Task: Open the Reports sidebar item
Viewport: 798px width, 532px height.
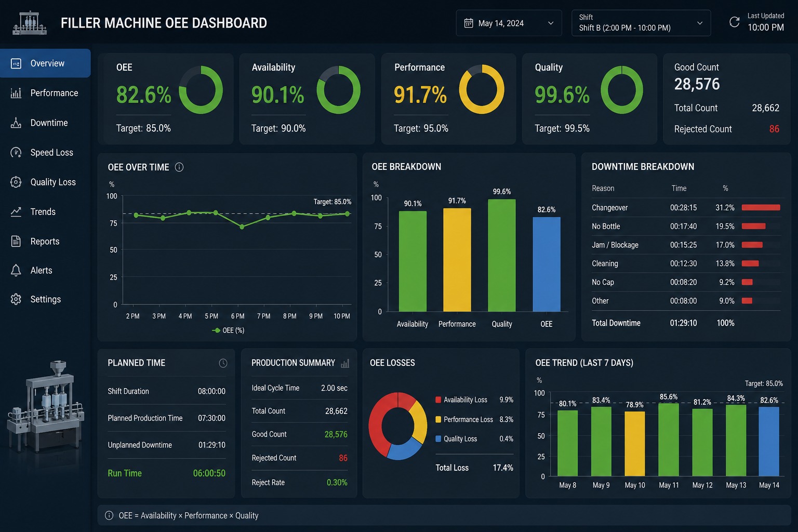Action: point(45,241)
